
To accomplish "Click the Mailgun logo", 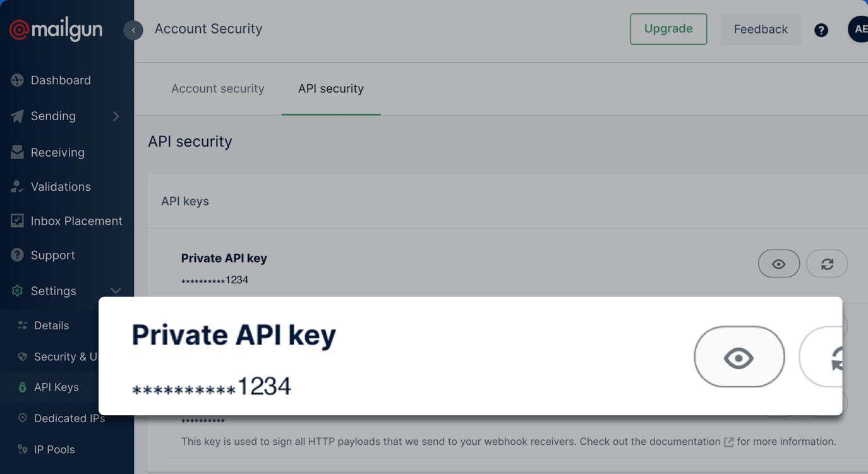I will (x=56, y=30).
